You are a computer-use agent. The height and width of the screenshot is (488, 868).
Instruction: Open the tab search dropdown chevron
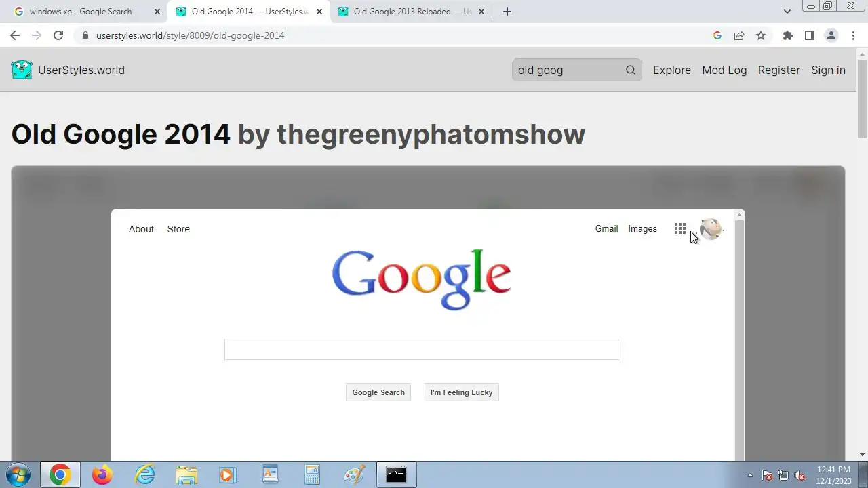click(787, 12)
